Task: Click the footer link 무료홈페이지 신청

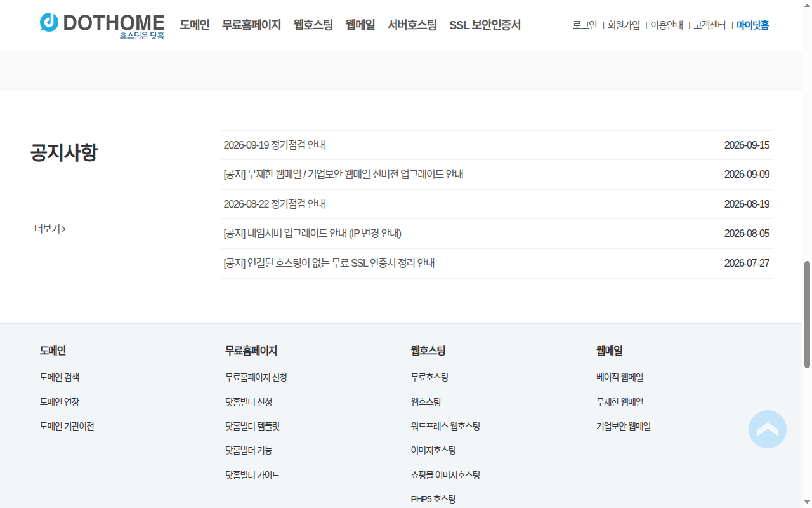Action: coord(256,377)
